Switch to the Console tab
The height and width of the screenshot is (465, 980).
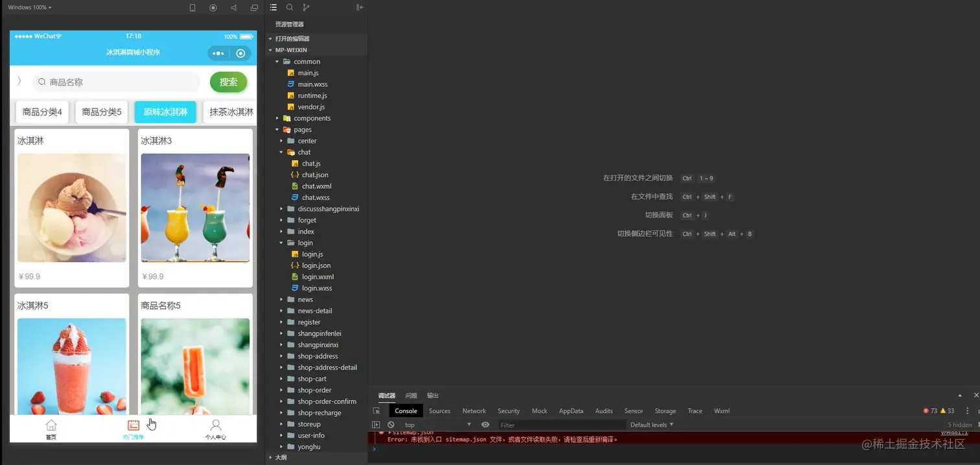pyautogui.click(x=406, y=411)
